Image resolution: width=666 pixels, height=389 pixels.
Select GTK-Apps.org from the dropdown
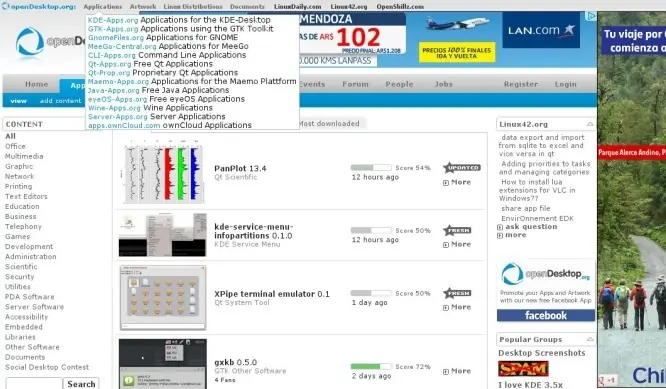click(x=113, y=29)
